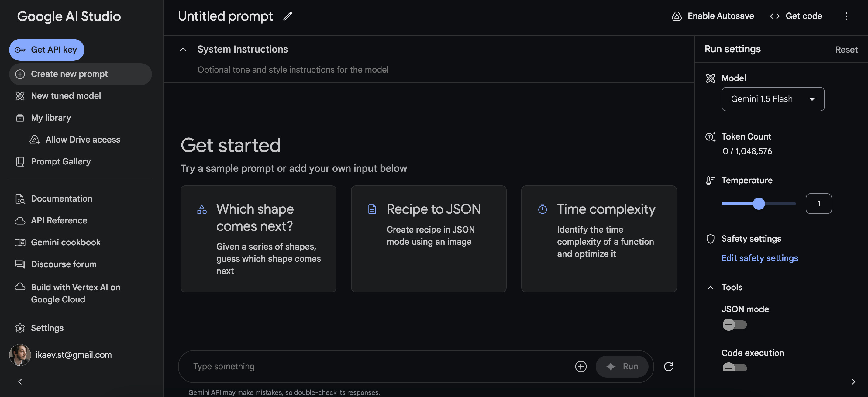This screenshot has width=868, height=397.
Task: Go to New tuned model
Action: [80, 96]
